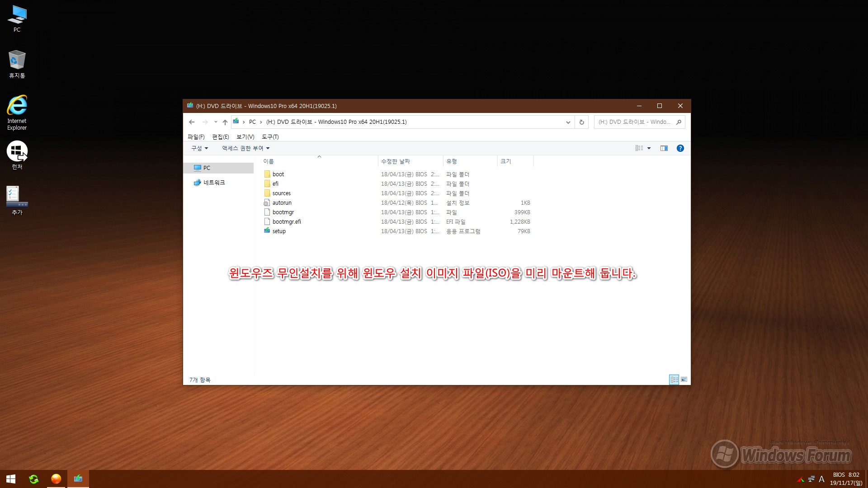The width and height of the screenshot is (868, 488).
Task: Click the DVD drive breadcrumb segment
Action: coord(336,122)
